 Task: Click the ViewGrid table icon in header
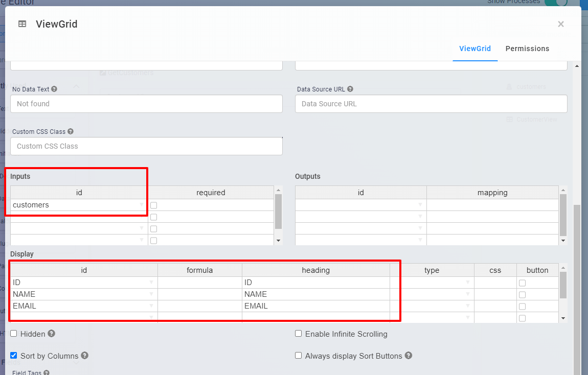[22, 24]
